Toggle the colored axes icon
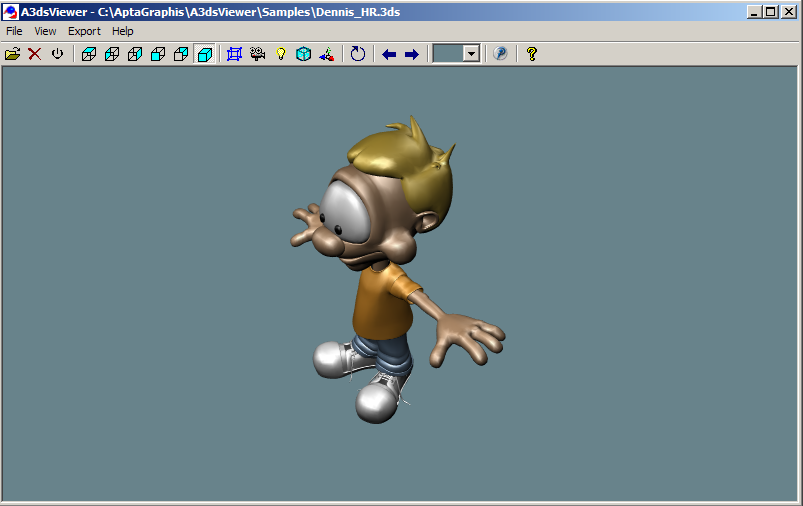Viewport: 803px width, 506px height. (327, 54)
